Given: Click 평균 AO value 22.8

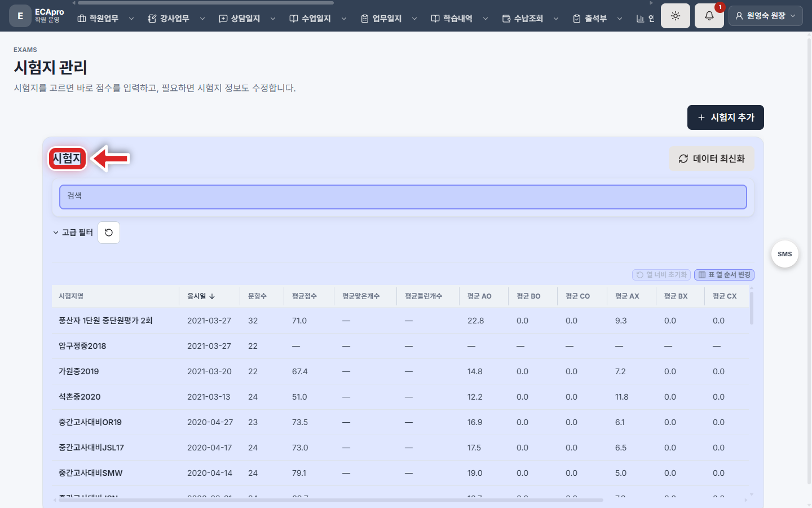Looking at the screenshot, I should [476, 321].
